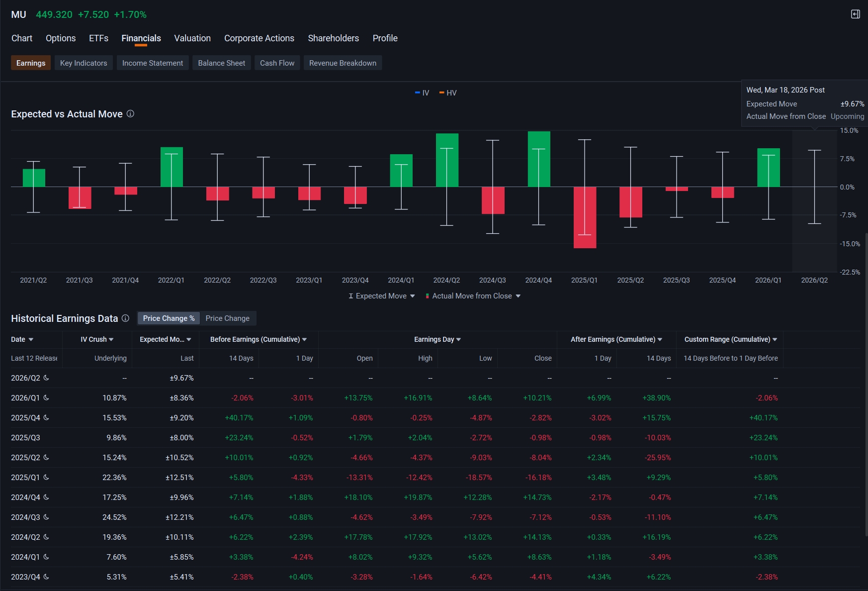Switch to the Options tab
The image size is (868, 591).
pos(61,38)
